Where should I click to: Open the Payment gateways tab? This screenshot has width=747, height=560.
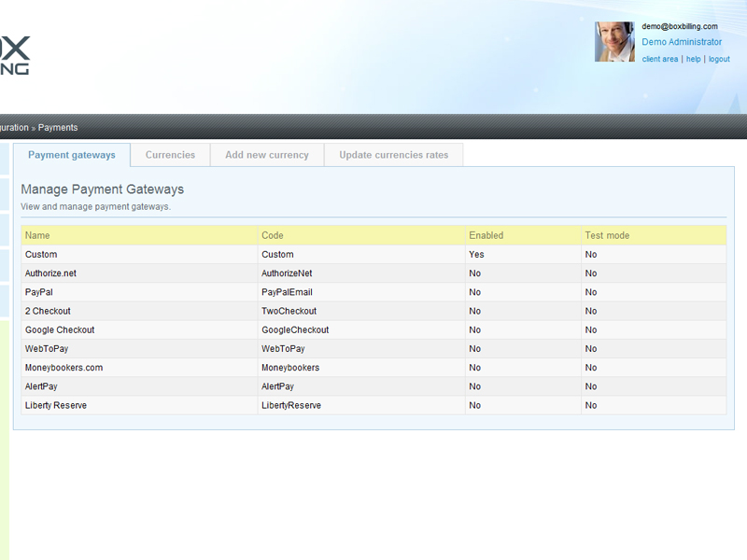click(x=72, y=155)
